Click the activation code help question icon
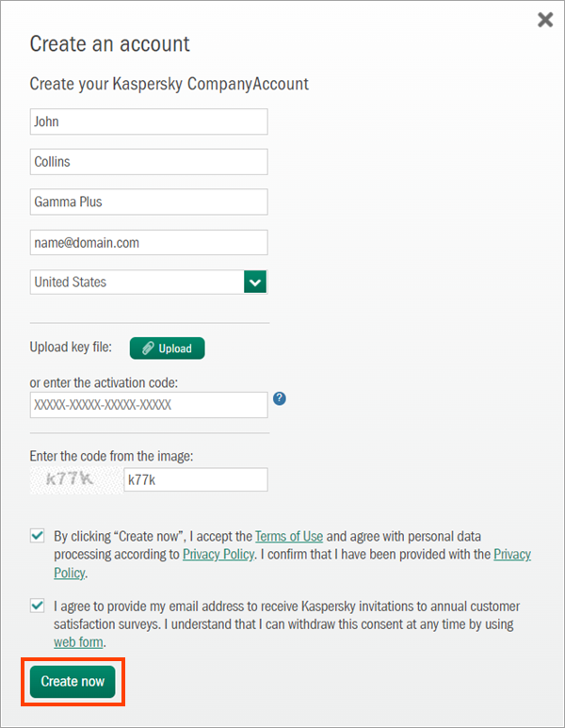This screenshot has width=565, height=728. pos(280,398)
